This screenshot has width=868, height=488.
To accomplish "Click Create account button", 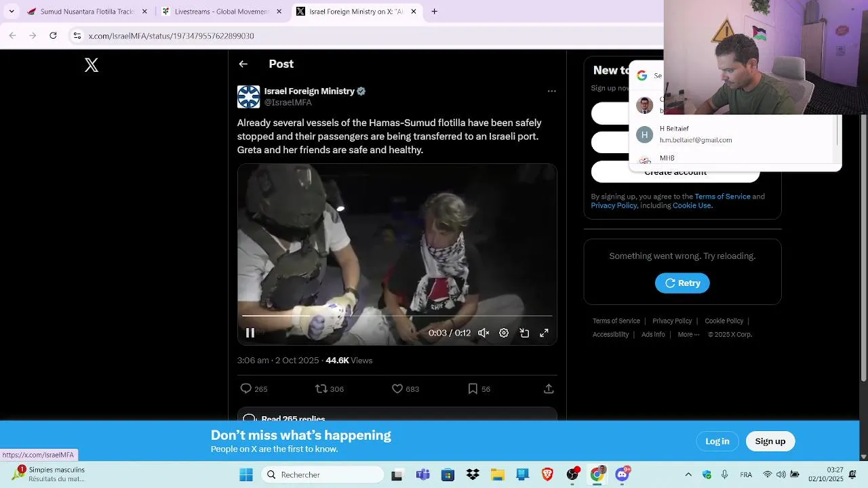I will [675, 172].
